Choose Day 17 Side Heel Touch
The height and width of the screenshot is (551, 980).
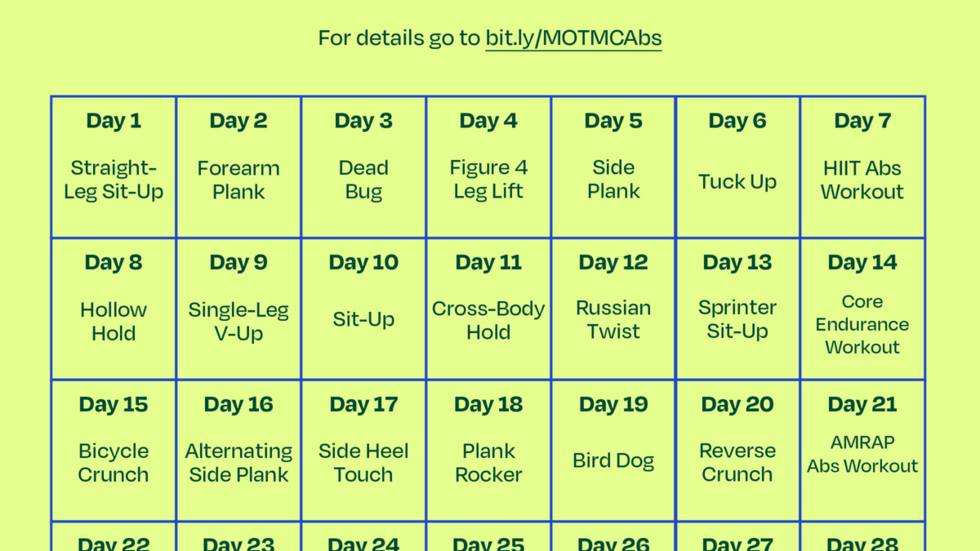363,451
